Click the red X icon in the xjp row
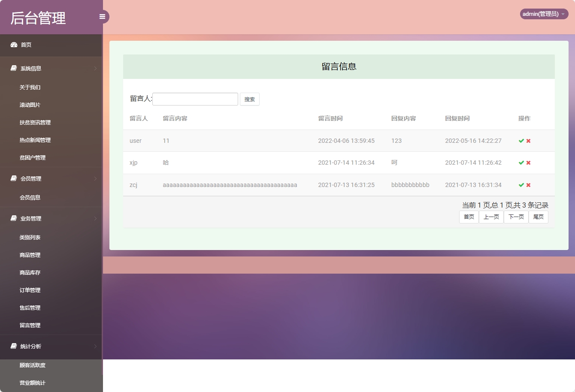Image resolution: width=575 pixels, height=392 pixels. click(x=528, y=163)
